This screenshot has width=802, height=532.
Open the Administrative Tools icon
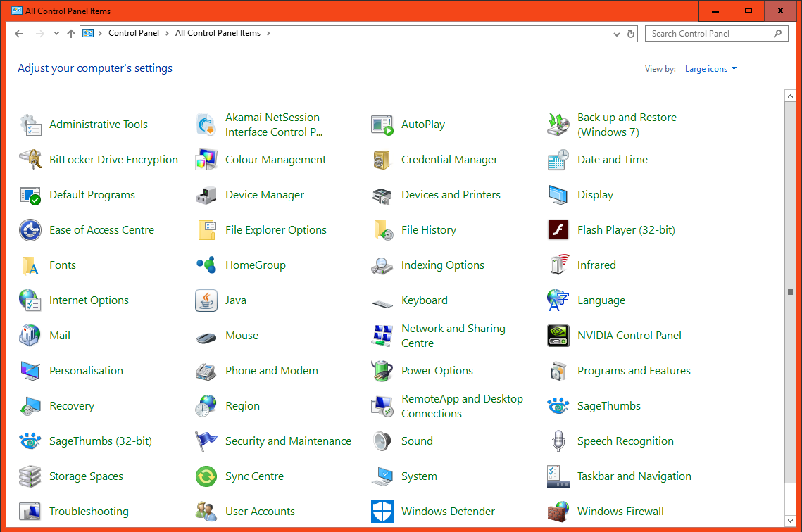(x=30, y=125)
